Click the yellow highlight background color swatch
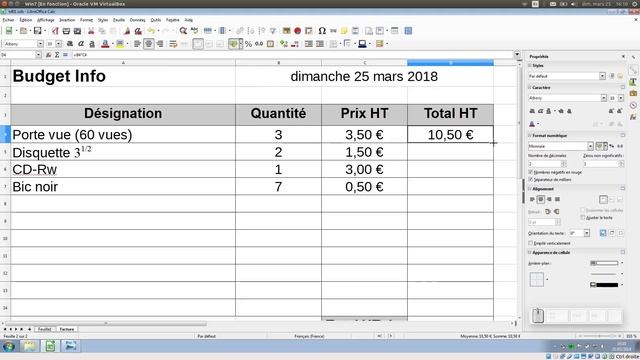The image size is (640, 360). point(120,44)
